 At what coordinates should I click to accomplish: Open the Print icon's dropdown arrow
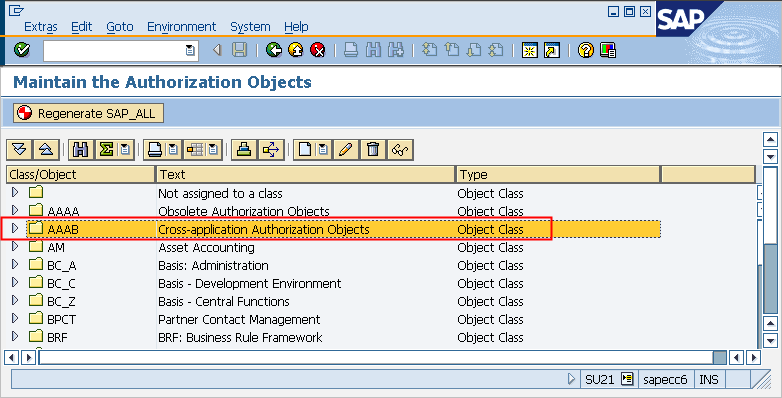tap(173, 150)
